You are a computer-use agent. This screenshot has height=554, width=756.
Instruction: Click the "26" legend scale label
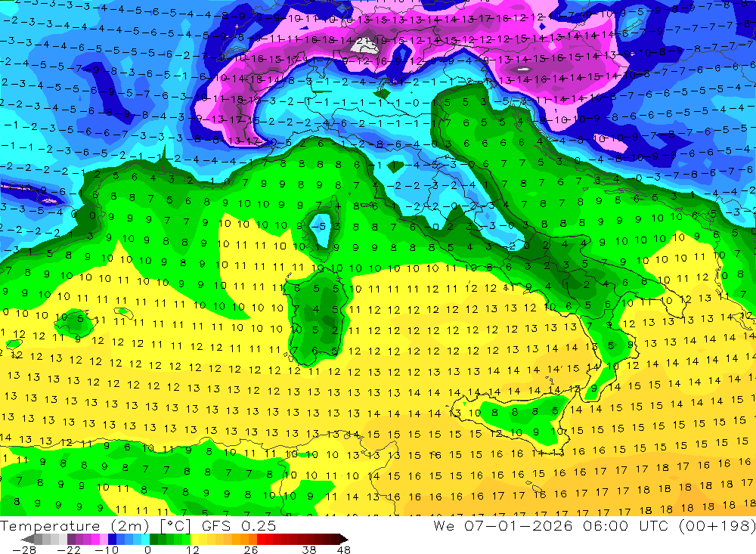[251, 550]
